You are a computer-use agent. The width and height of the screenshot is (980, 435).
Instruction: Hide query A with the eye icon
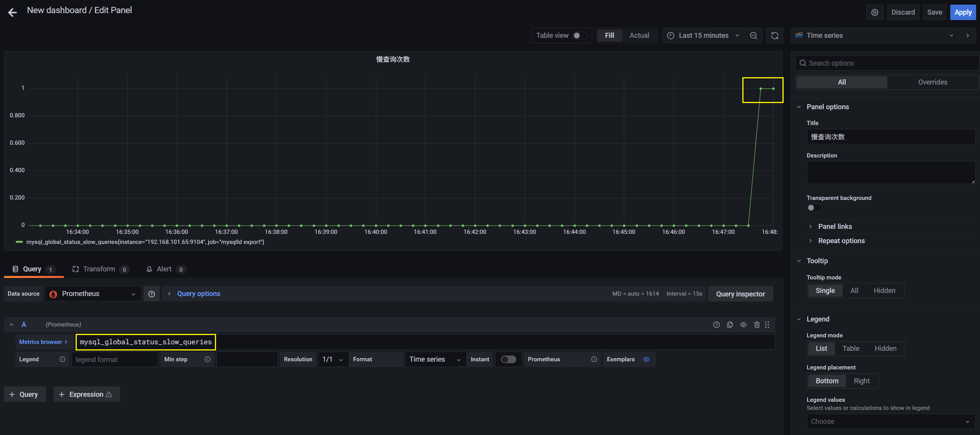coord(743,325)
